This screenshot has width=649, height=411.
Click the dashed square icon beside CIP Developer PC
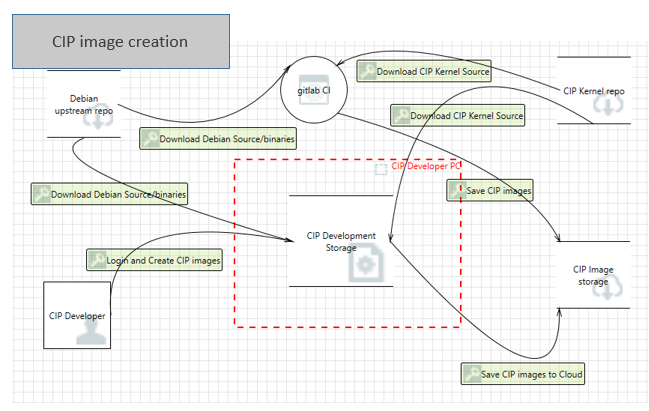[x=381, y=169]
